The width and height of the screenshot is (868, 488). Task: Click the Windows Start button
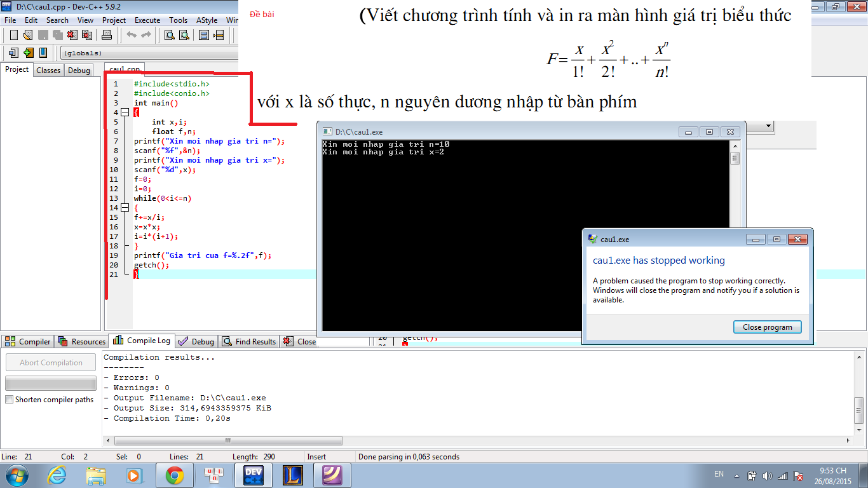tap(16, 475)
